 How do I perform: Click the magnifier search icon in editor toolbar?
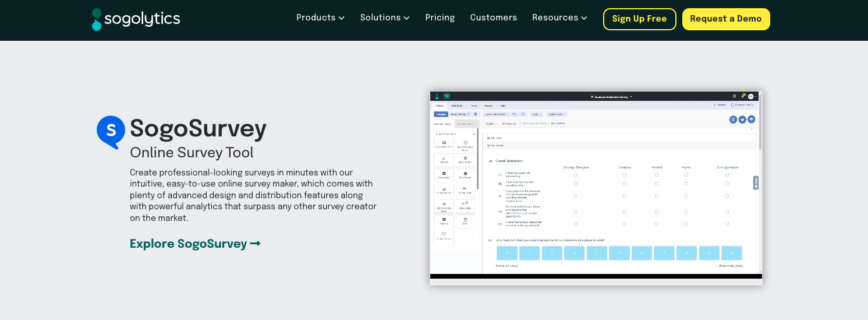click(523, 114)
